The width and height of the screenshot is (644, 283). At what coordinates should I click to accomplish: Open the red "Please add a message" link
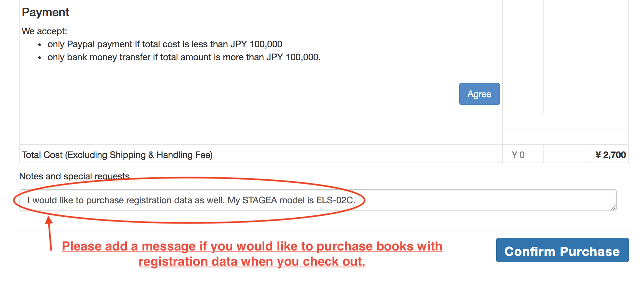click(x=252, y=246)
